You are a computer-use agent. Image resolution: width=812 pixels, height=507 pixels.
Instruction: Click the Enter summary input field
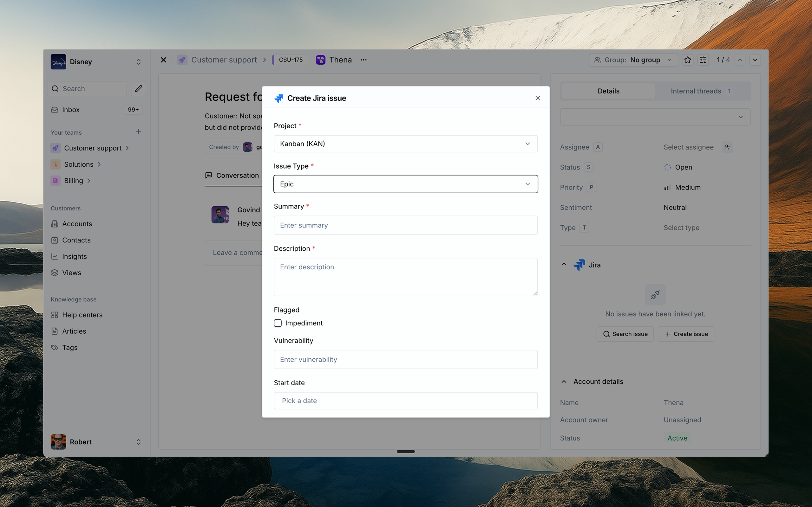click(405, 225)
